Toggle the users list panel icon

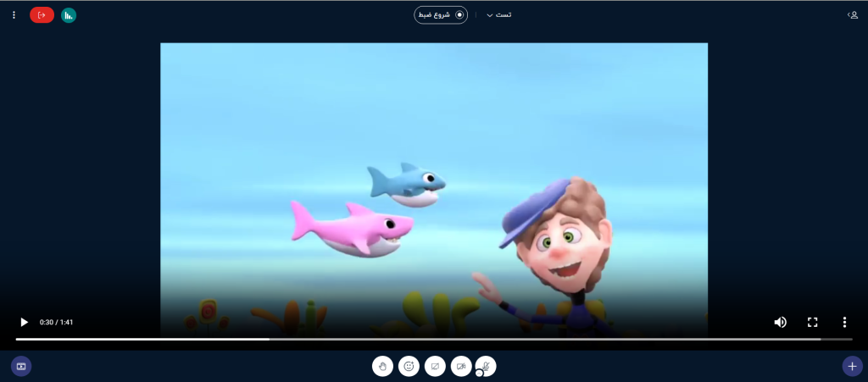click(853, 15)
